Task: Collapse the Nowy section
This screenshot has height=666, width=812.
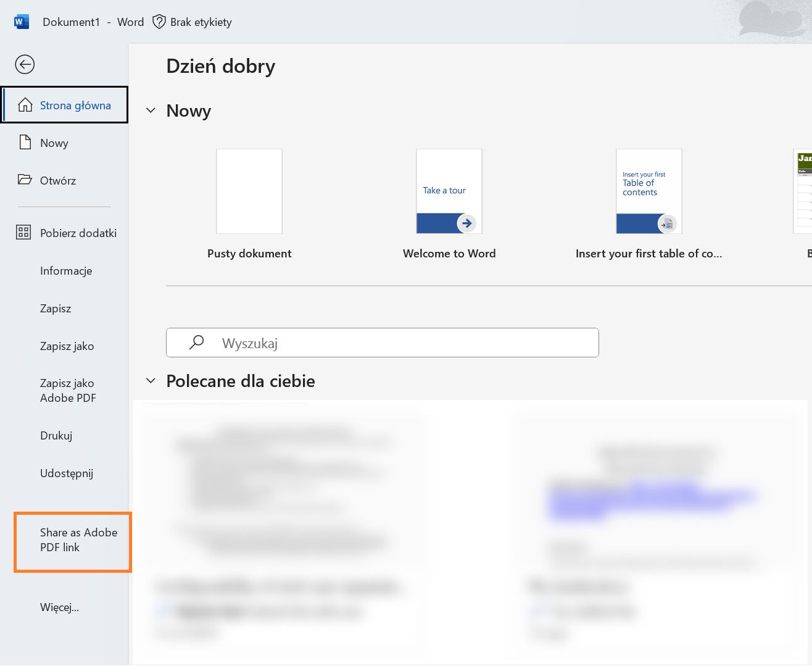Action: pos(151,110)
